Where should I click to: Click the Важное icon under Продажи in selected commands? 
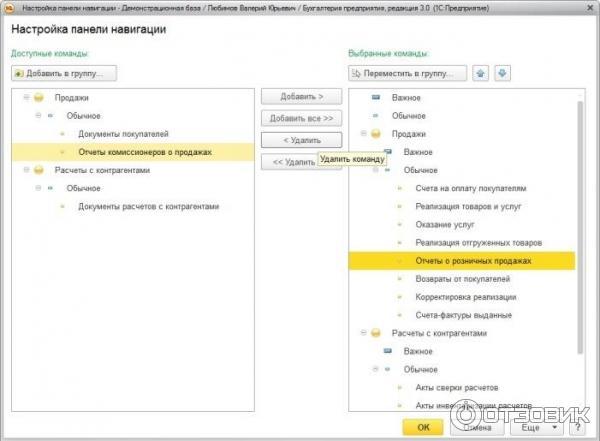tap(389, 152)
